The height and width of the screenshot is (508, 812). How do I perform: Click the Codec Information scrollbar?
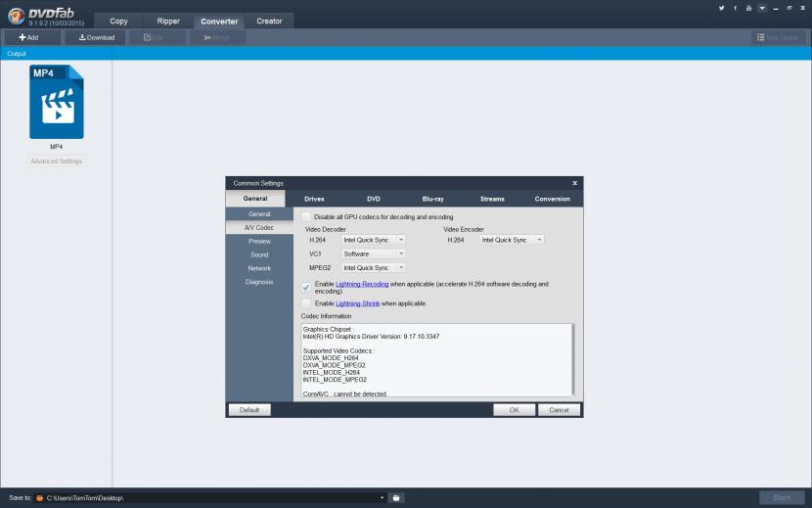pyautogui.click(x=571, y=360)
